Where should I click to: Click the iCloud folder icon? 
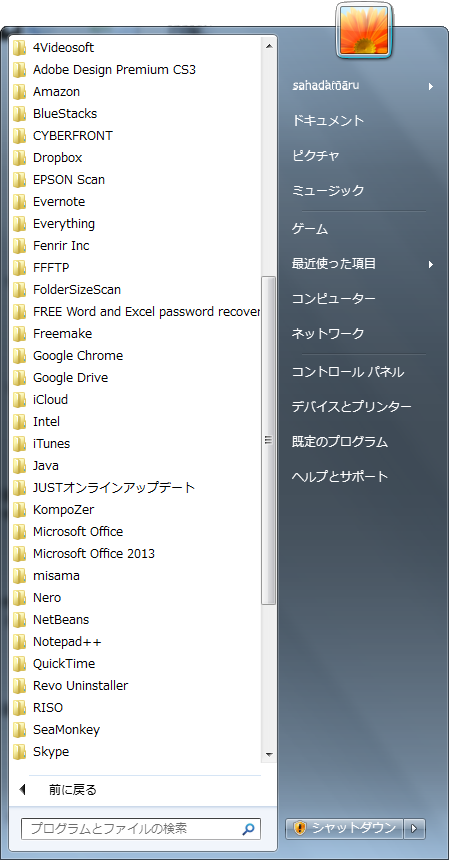click(19, 400)
